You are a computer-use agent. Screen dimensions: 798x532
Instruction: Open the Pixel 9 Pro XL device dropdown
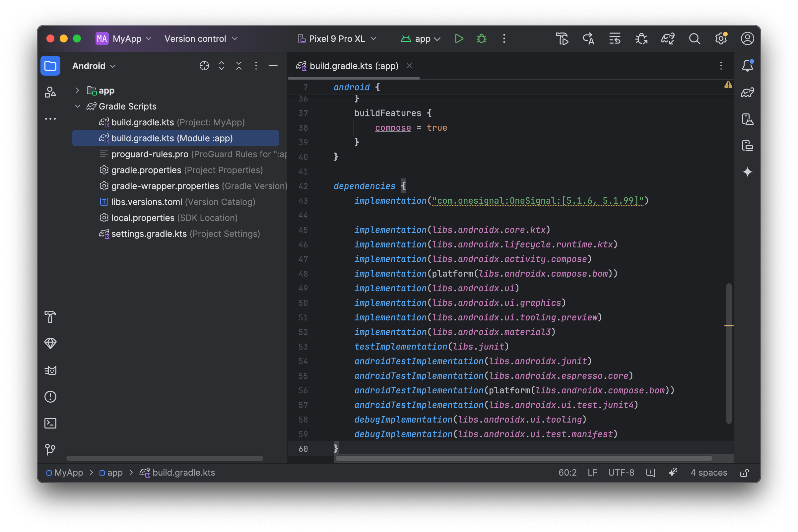point(337,39)
